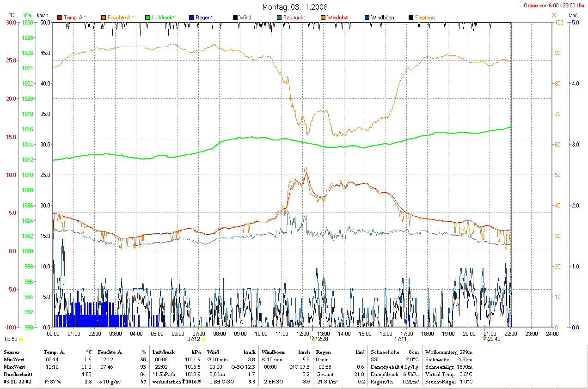Click the orange Feuchte A. legend square
Viewport: 588px width, 389px height.
point(104,18)
